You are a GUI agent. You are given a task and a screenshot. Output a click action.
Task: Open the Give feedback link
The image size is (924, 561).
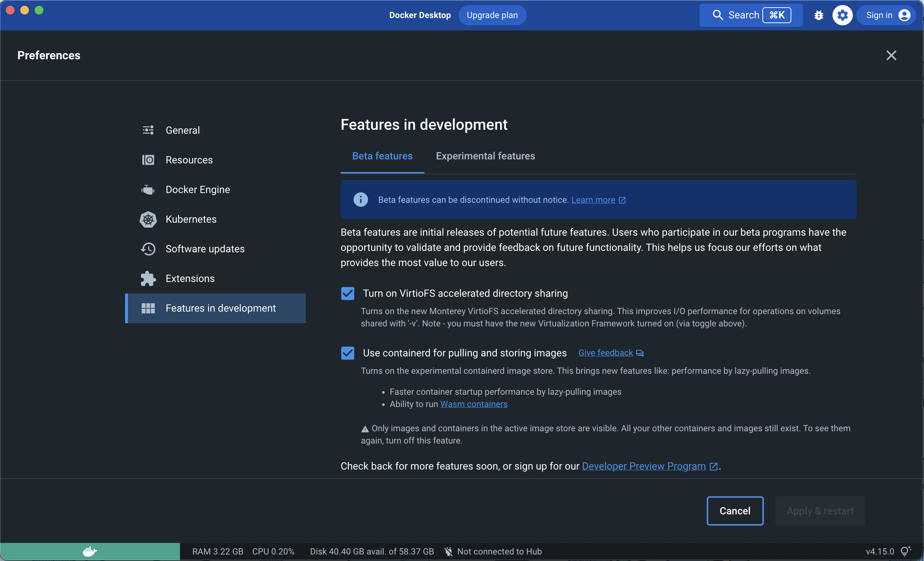[605, 353]
